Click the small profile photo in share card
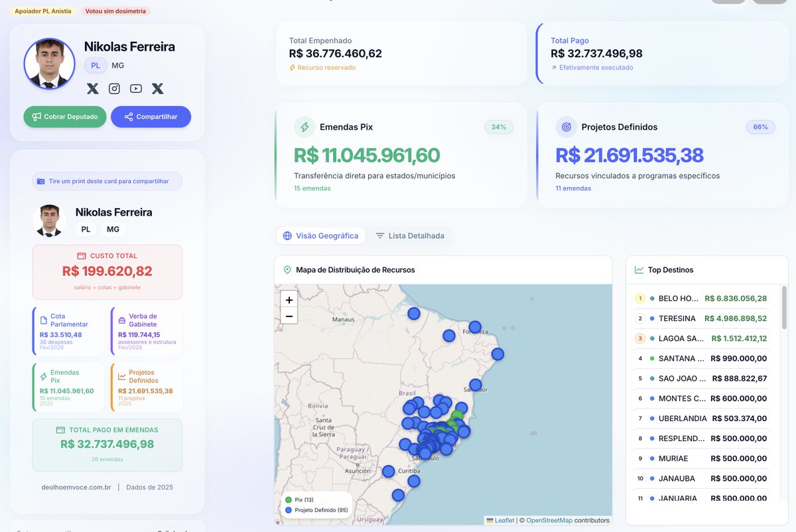This screenshot has height=532, width=796. [x=50, y=220]
